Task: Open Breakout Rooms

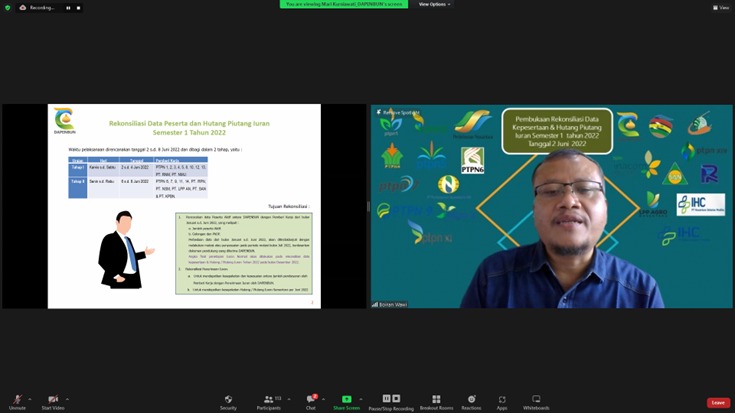Action: click(x=436, y=400)
